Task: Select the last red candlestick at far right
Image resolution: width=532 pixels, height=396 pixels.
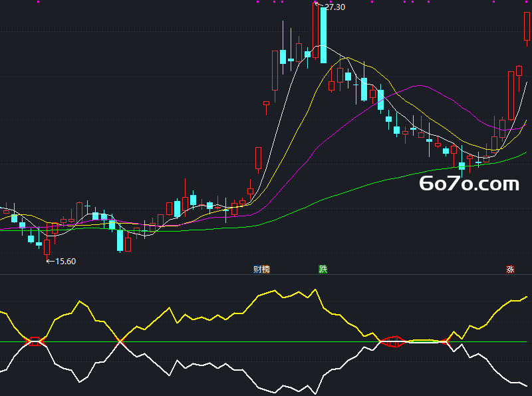Action: coord(527,27)
